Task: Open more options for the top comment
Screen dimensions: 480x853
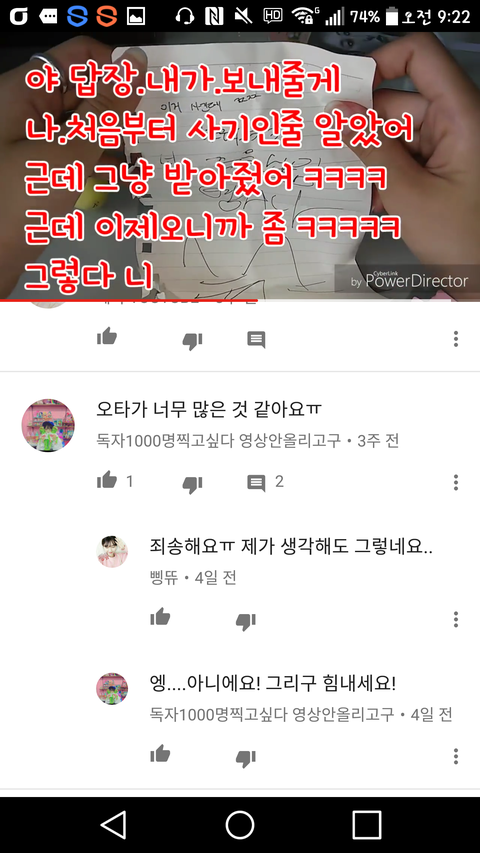Action: [456, 339]
